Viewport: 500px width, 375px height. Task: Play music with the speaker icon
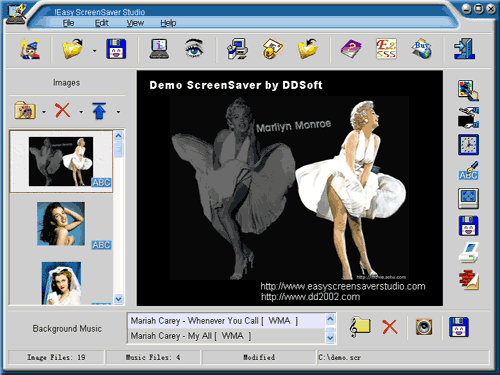[424, 327]
